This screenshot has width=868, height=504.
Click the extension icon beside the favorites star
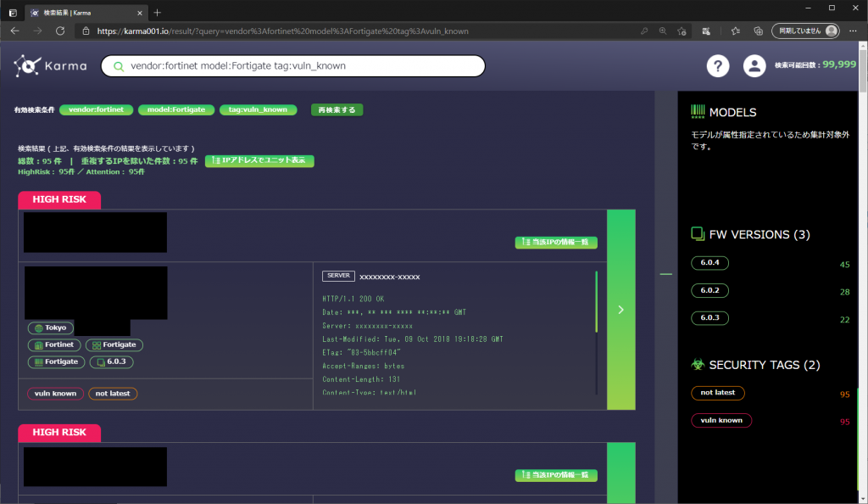[x=706, y=31]
